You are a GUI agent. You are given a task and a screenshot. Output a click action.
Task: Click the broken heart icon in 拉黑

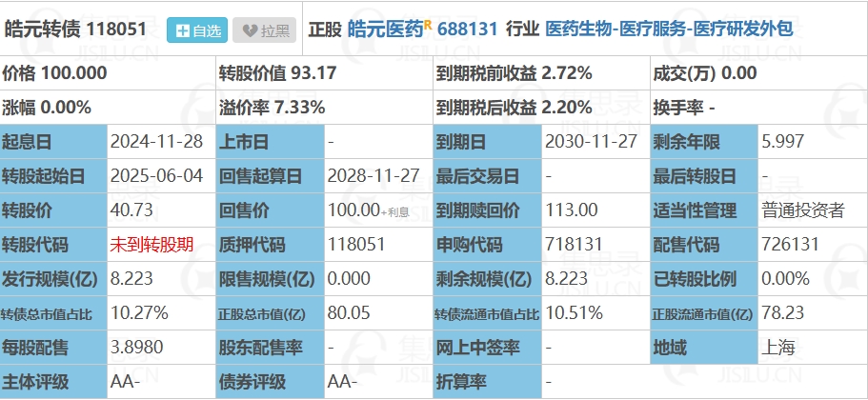pyautogui.click(x=251, y=31)
